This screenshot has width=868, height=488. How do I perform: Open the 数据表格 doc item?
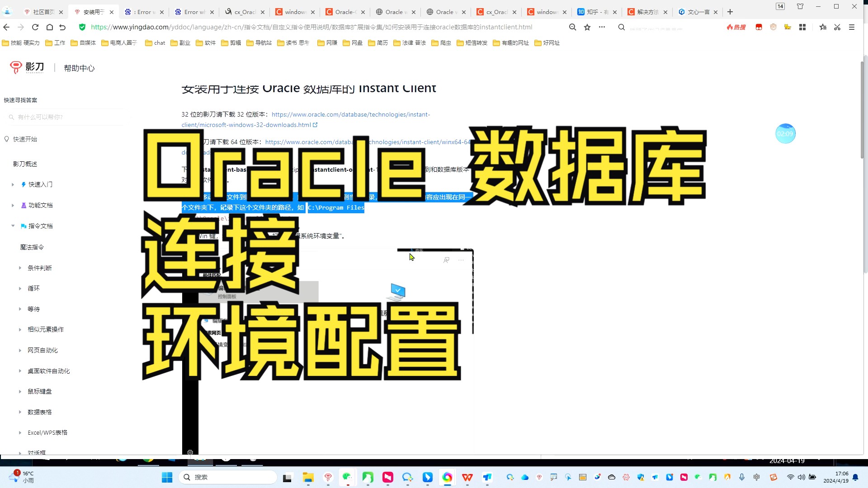pos(40,412)
